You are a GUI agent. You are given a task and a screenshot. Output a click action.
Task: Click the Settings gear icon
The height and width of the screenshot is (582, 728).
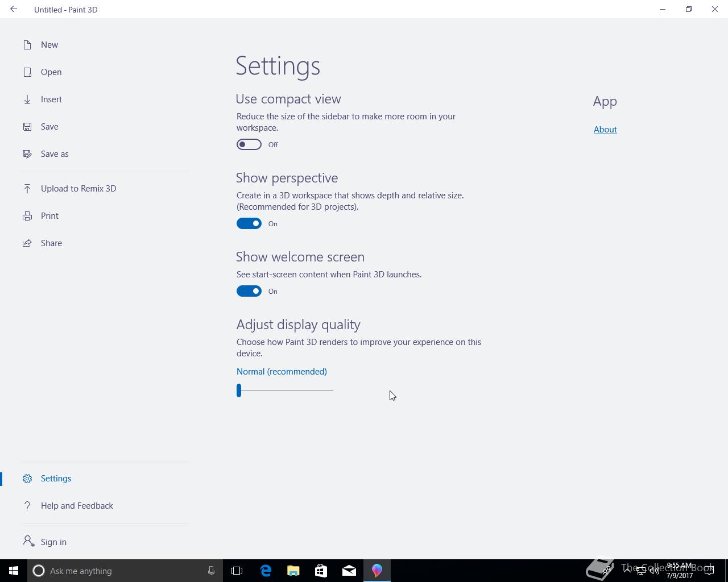point(27,479)
